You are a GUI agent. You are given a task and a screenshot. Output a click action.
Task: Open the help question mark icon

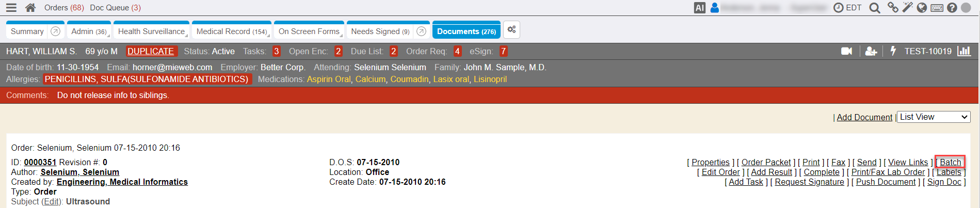(x=952, y=8)
